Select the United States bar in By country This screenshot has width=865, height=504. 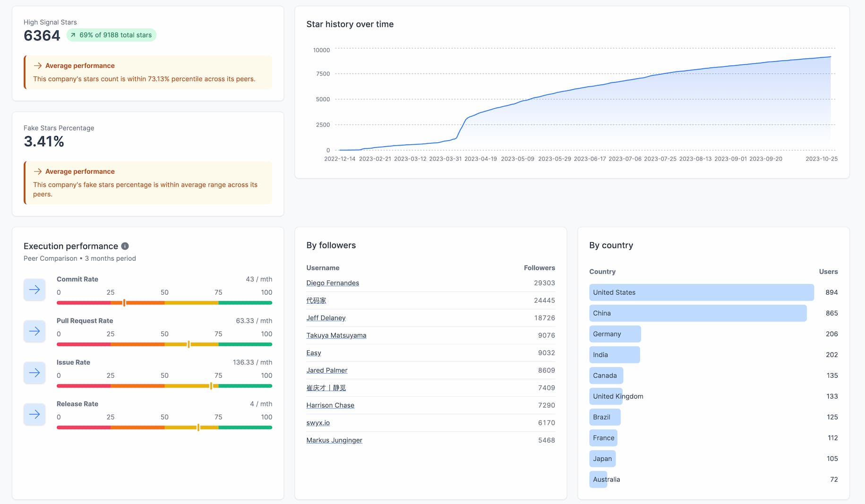click(x=701, y=292)
